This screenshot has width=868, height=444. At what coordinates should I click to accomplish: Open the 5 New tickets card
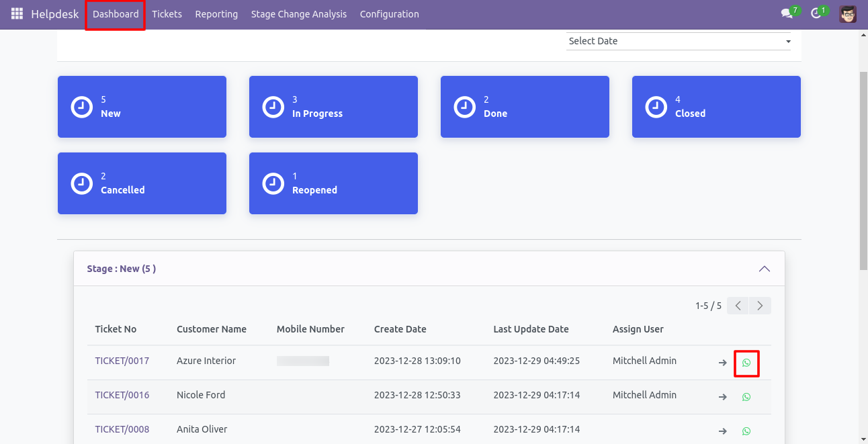142,107
